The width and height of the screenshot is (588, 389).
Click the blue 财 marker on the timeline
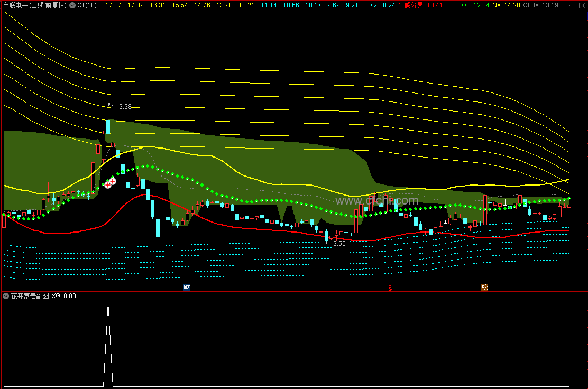[187, 287]
